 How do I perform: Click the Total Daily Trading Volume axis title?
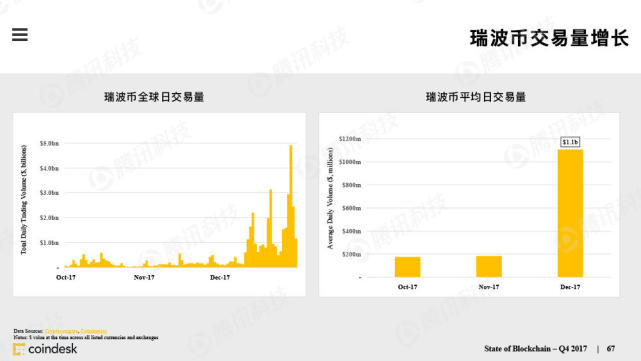point(24,200)
